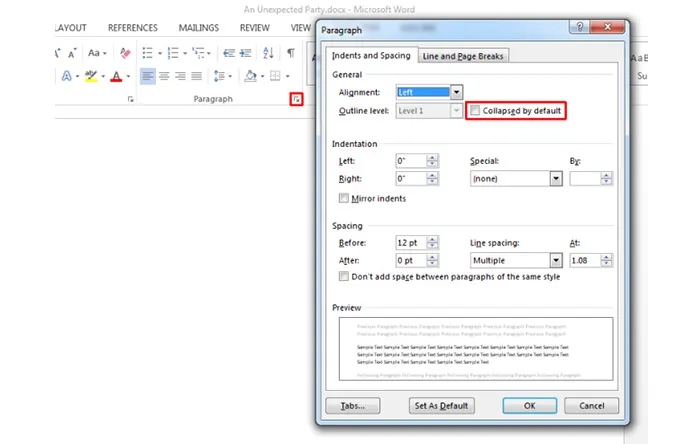Click the Sort A-Z icon

tap(267, 53)
